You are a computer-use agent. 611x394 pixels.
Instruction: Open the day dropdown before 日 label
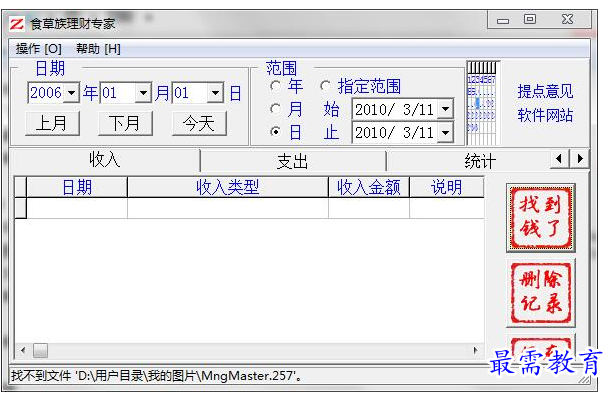(x=215, y=93)
